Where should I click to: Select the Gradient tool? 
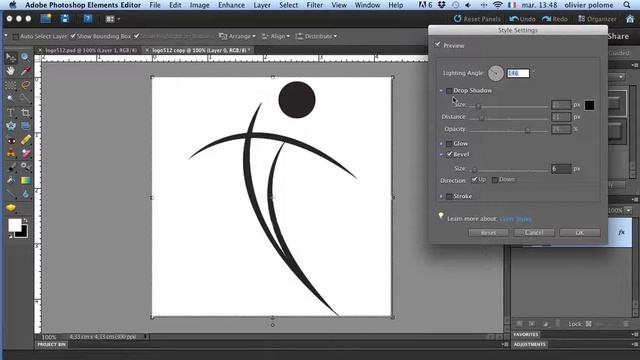[x=25, y=180]
